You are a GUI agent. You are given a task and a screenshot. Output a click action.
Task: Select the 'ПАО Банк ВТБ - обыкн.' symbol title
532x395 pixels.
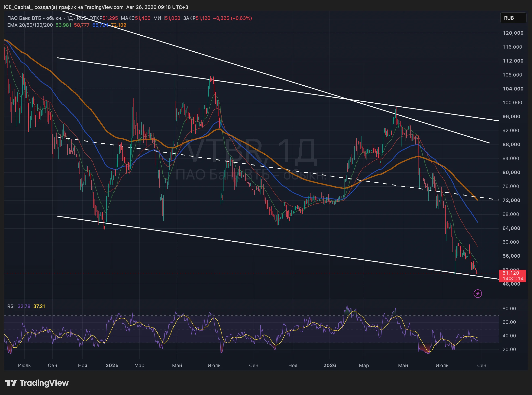point(35,18)
